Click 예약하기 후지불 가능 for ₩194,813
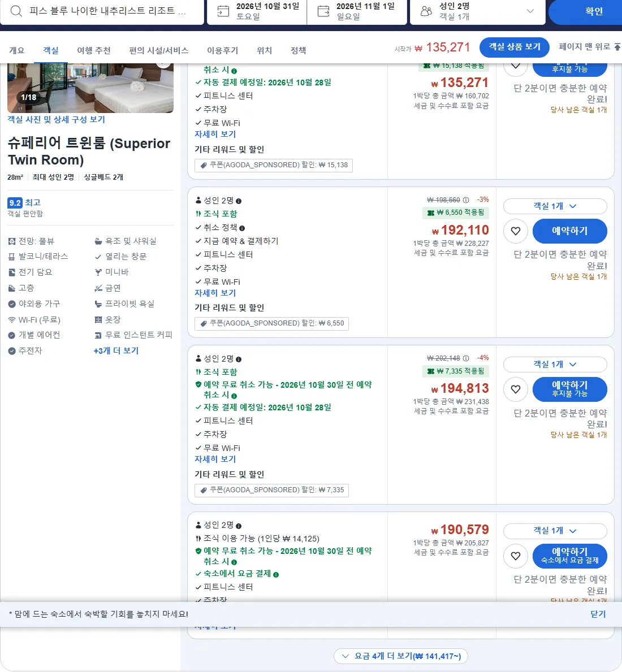 tap(570, 389)
